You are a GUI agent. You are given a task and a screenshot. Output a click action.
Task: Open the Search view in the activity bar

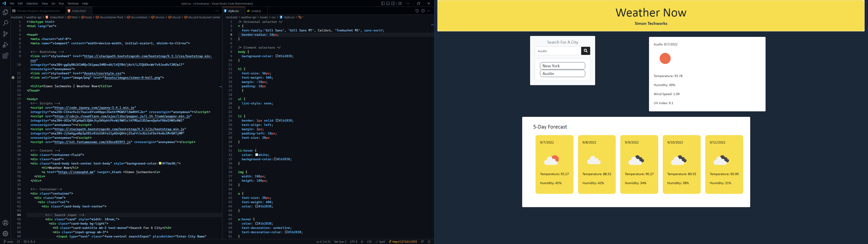(5, 23)
